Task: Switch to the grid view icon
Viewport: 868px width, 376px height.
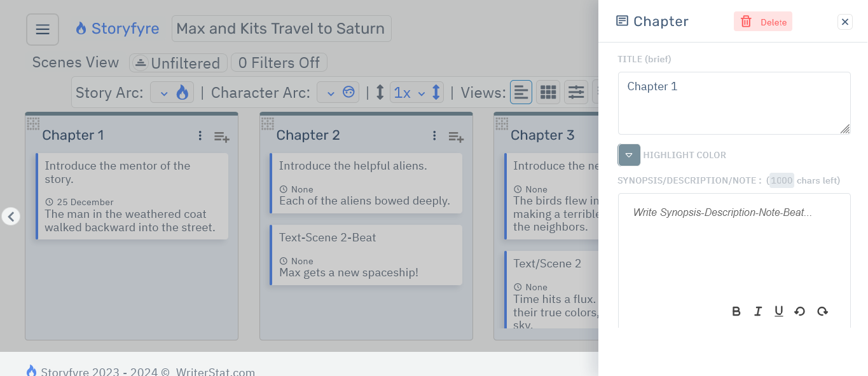Action: point(548,92)
